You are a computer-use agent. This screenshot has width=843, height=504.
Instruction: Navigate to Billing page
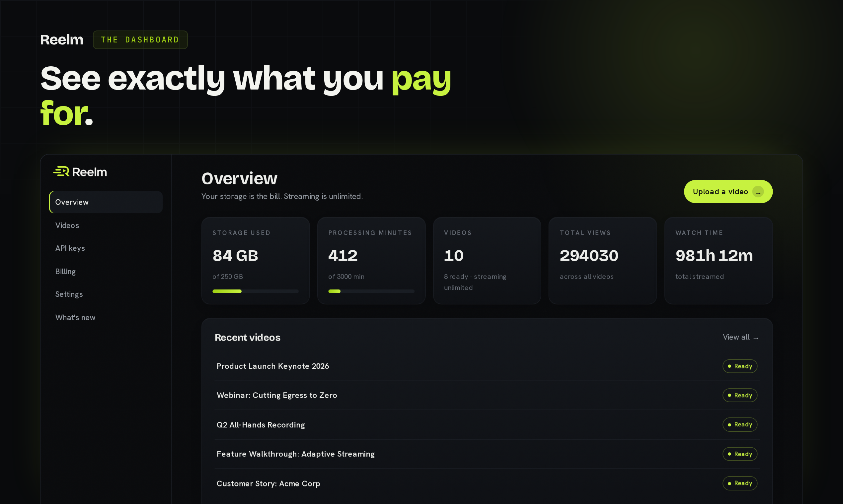coord(65,271)
